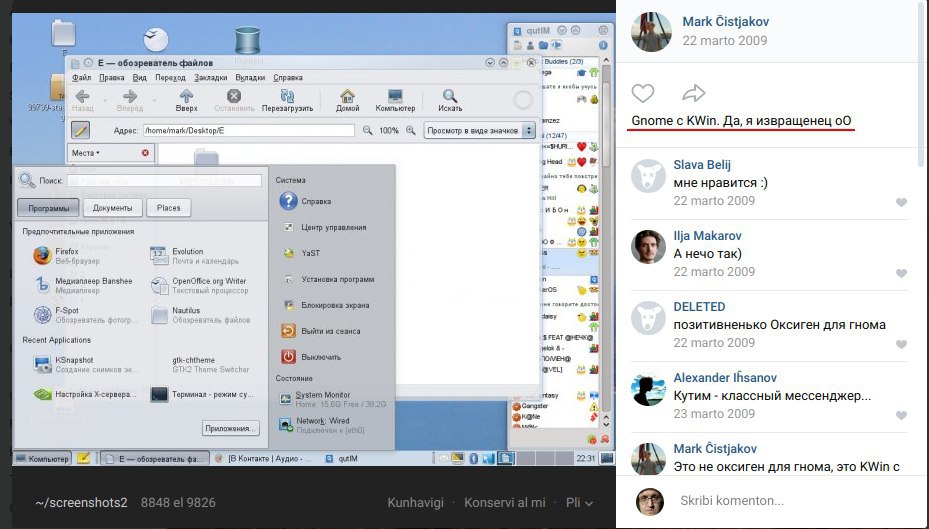Image resolution: width=929 pixels, height=529 pixels.
Task: Click the Приложения... button
Action: (230, 428)
